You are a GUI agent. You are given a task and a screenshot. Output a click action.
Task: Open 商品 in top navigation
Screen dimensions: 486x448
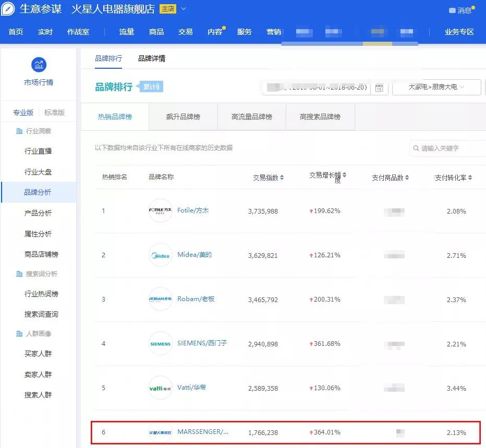point(156,32)
